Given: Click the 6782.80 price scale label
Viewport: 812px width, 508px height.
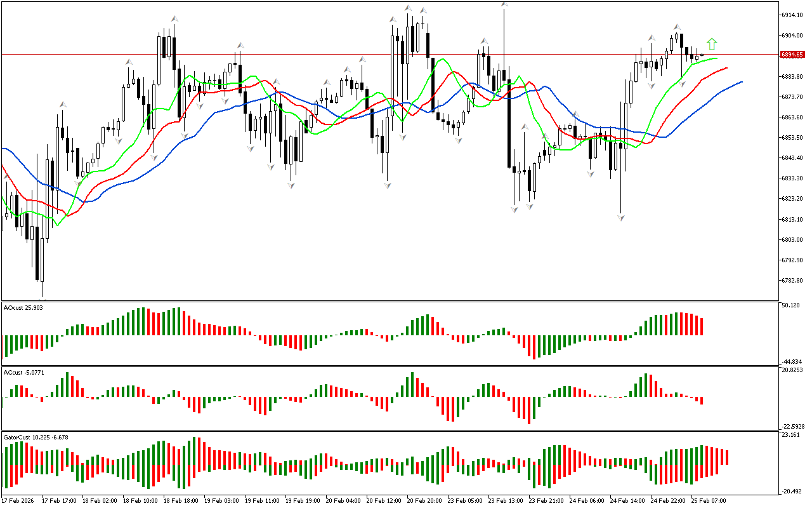Looking at the screenshot, I should [792, 281].
